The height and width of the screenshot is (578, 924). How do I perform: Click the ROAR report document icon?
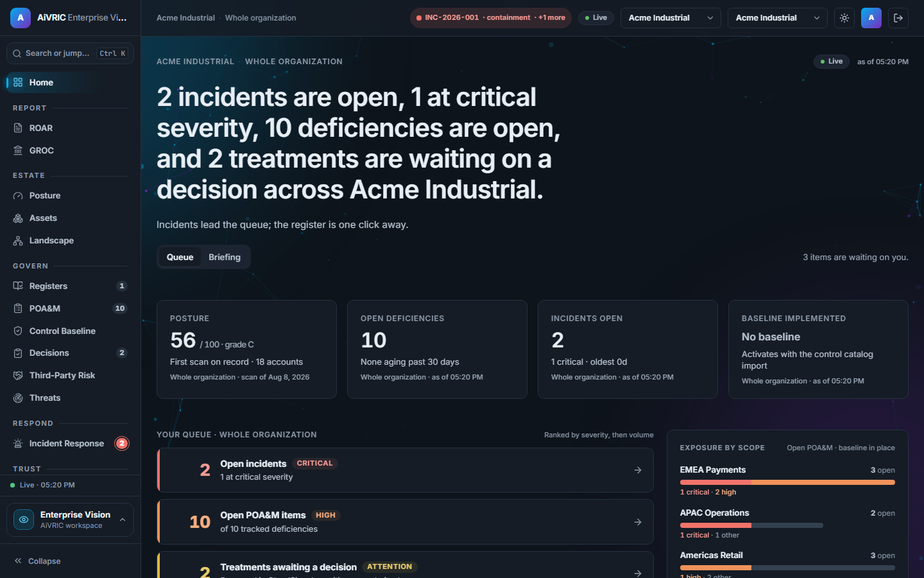click(x=18, y=128)
